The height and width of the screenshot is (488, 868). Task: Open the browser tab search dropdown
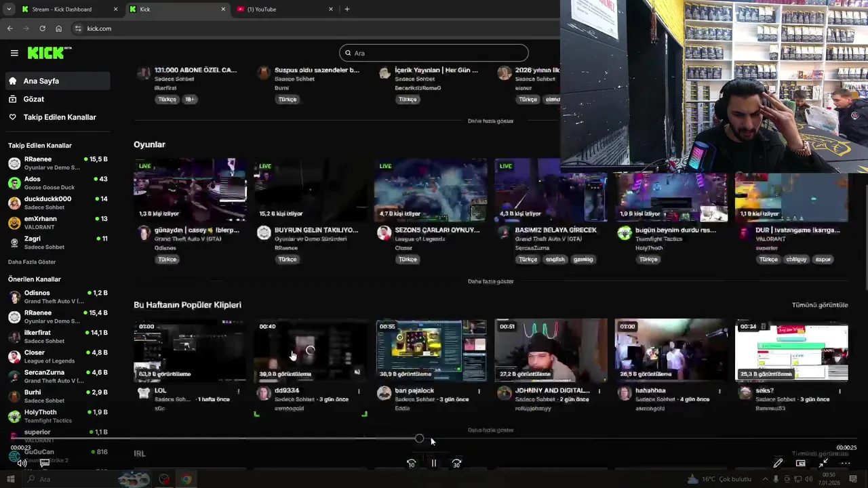tap(9, 9)
